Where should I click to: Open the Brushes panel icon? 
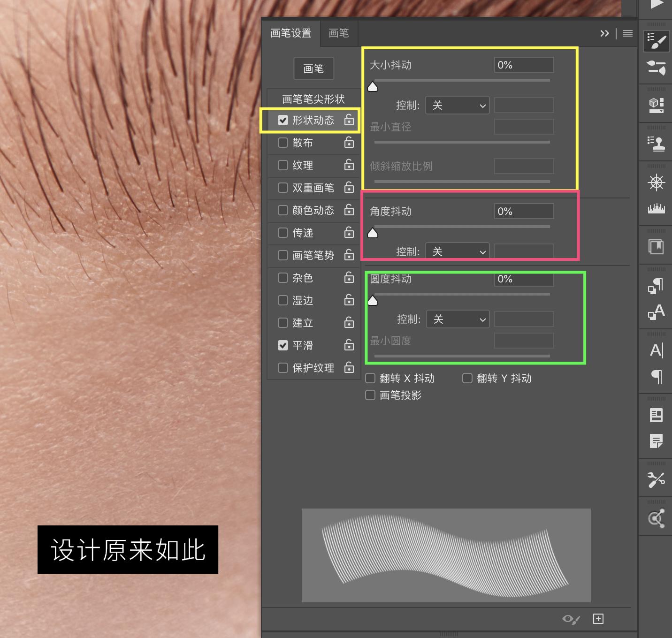click(x=656, y=69)
